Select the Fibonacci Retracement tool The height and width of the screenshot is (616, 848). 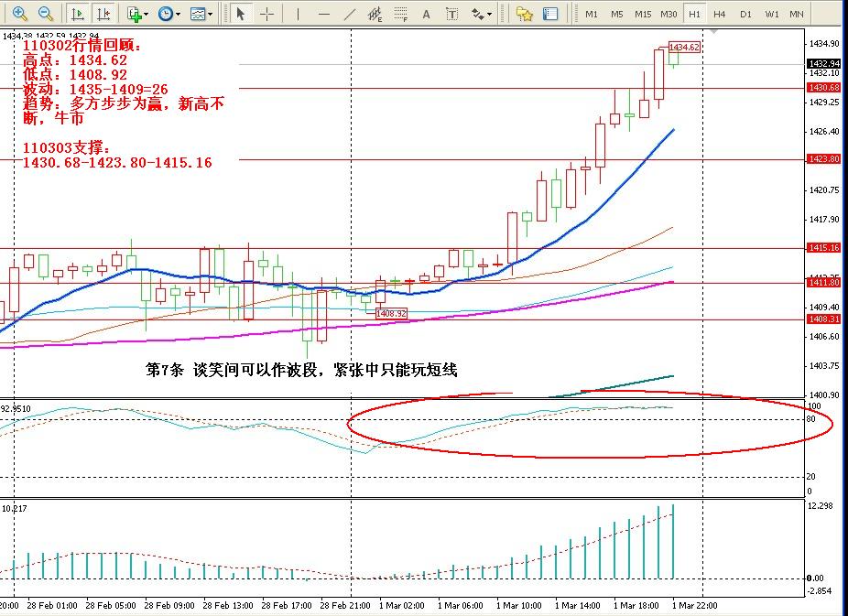(401, 14)
